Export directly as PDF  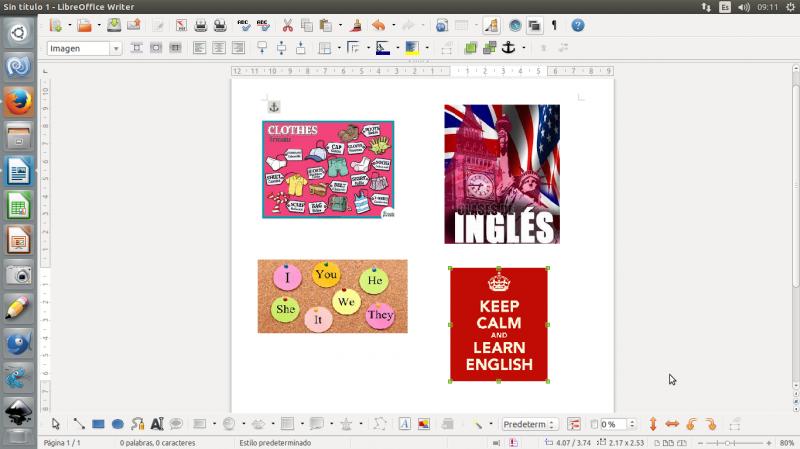(181, 25)
